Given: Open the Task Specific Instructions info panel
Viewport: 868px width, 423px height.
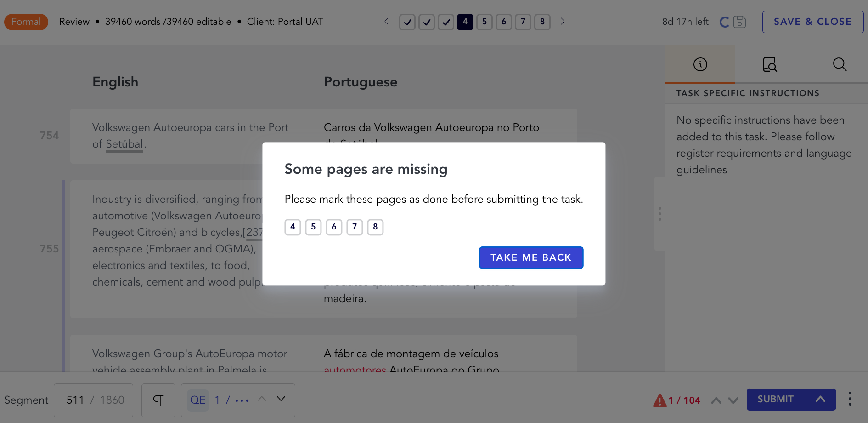Looking at the screenshot, I should click(x=700, y=64).
